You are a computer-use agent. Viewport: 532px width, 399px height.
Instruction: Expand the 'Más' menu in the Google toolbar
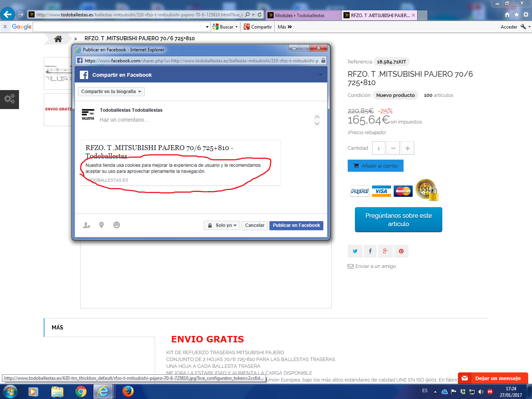pos(285,27)
